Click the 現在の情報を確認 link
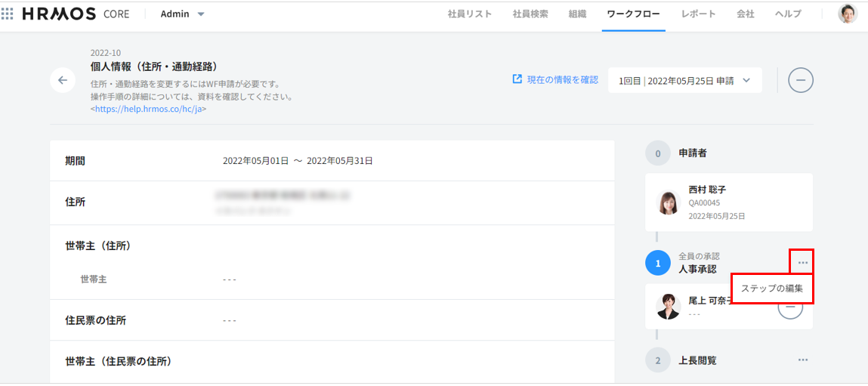 pyautogui.click(x=555, y=79)
